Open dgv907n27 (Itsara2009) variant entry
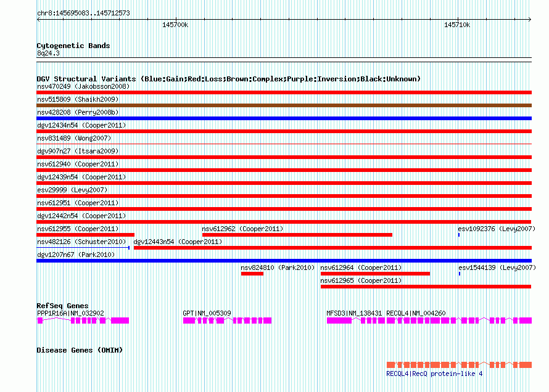Viewport: 549px width, 392px height. [x=78, y=151]
